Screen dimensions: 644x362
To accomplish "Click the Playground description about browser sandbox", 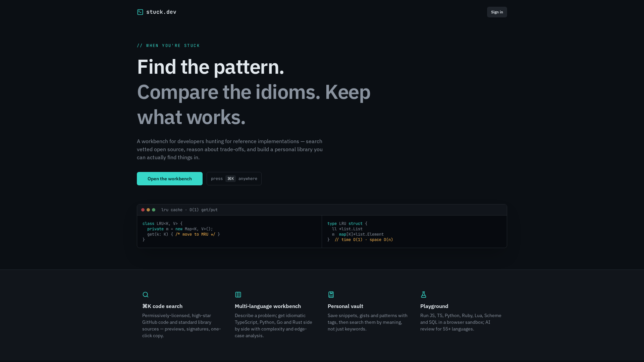I will point(461,322).
